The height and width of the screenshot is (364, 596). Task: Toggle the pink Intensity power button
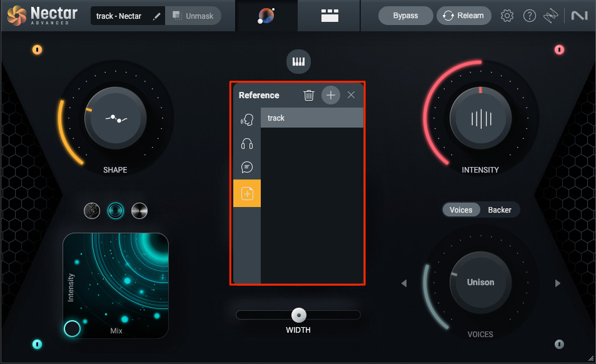tap(559, 50)
